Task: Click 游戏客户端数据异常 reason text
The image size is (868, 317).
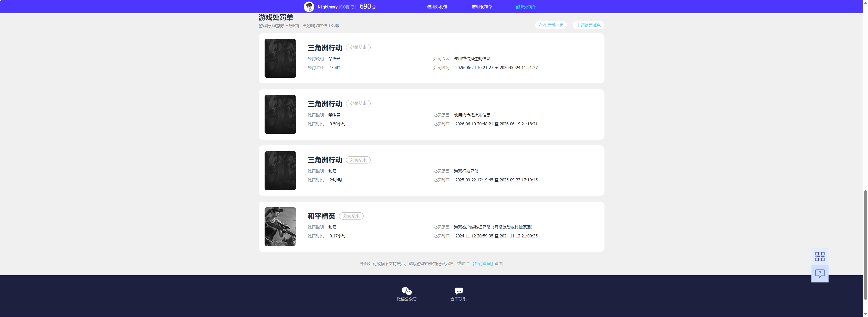Action: 493,227
